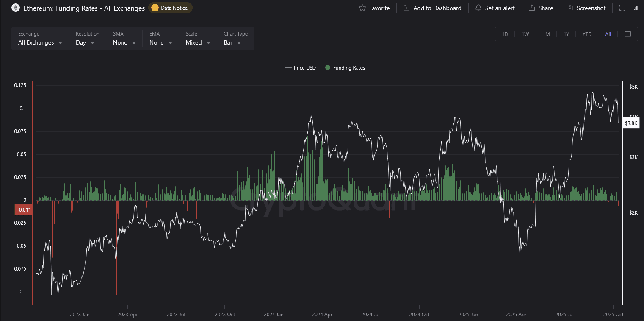The width and height of the screenshot is (644, 321).
Task: Click the $3.8K current price label
Action: point(630,123)
